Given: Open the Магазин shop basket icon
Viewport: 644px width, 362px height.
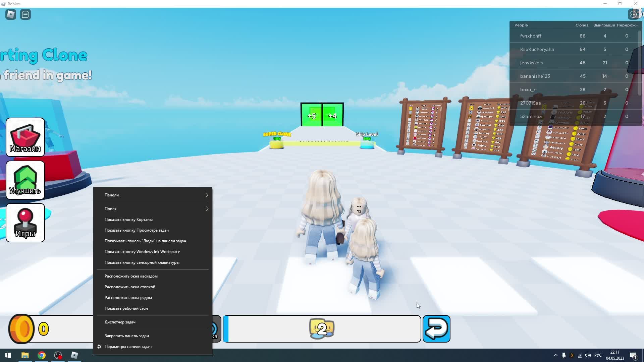Looking at the screenshot, I should point(25,137).
